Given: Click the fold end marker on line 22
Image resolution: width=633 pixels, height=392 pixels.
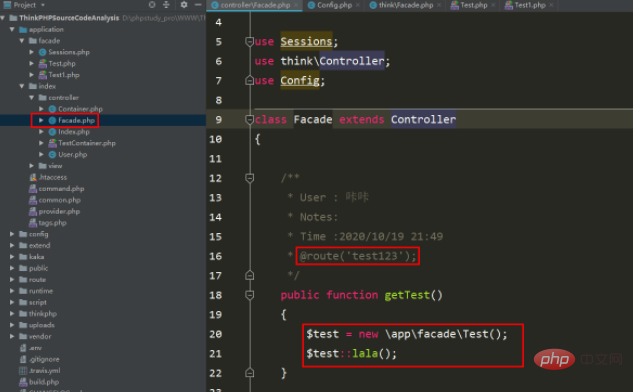Looking at the screenshot, I should tap(249, 373).
